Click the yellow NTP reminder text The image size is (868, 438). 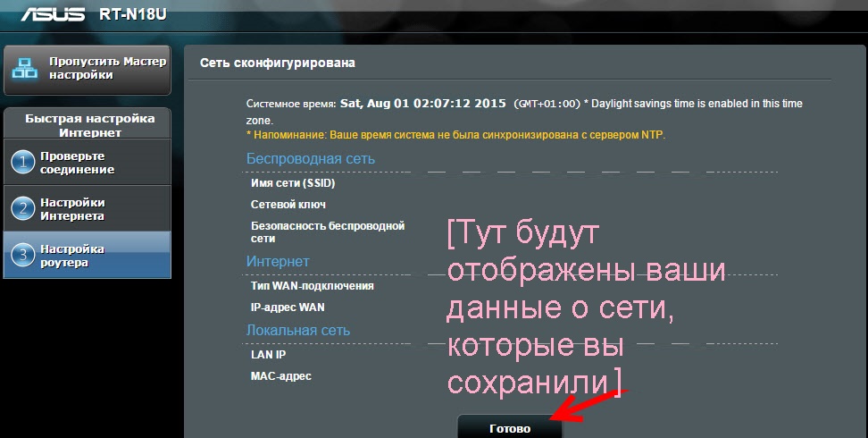click(455, 135)
